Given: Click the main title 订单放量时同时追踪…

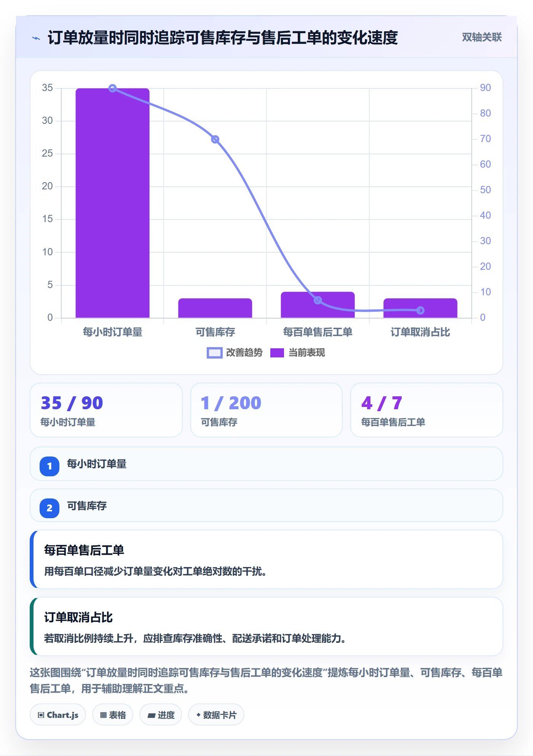Looking at the screenshot, I should click(223, 38).
